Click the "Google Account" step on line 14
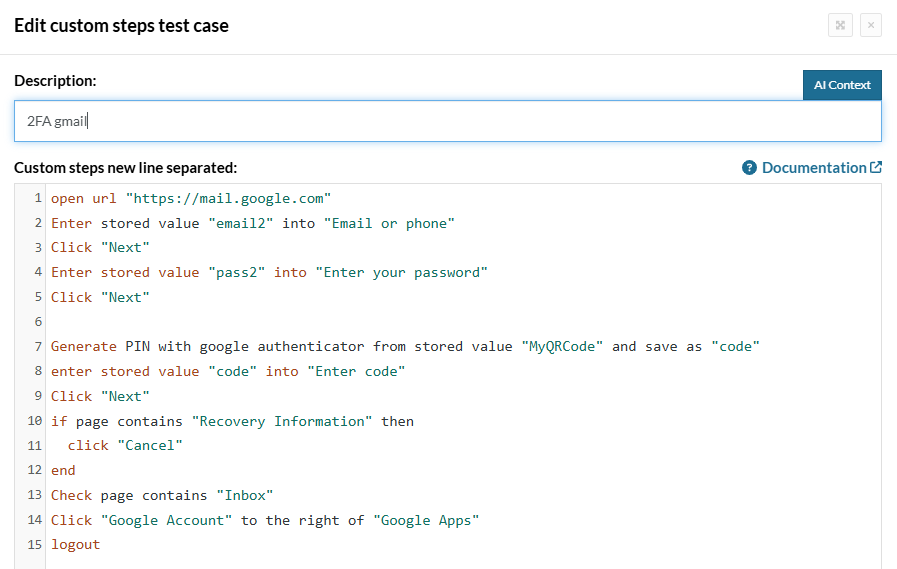The width and height of the screenshot is (897, 569). click(x=265, y=521)
